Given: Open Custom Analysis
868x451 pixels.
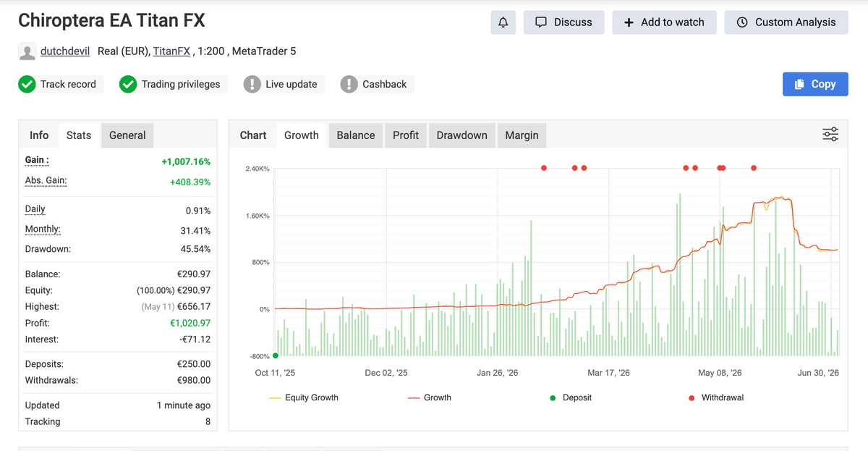Looking at the screenshot, I should point(786,22).
